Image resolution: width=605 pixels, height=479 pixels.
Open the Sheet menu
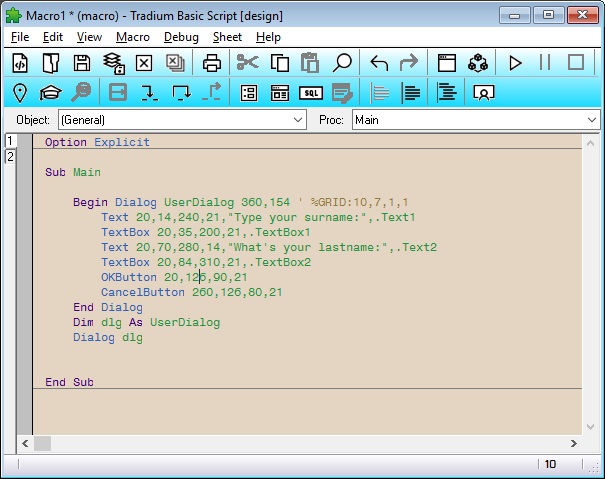[227, 37]
